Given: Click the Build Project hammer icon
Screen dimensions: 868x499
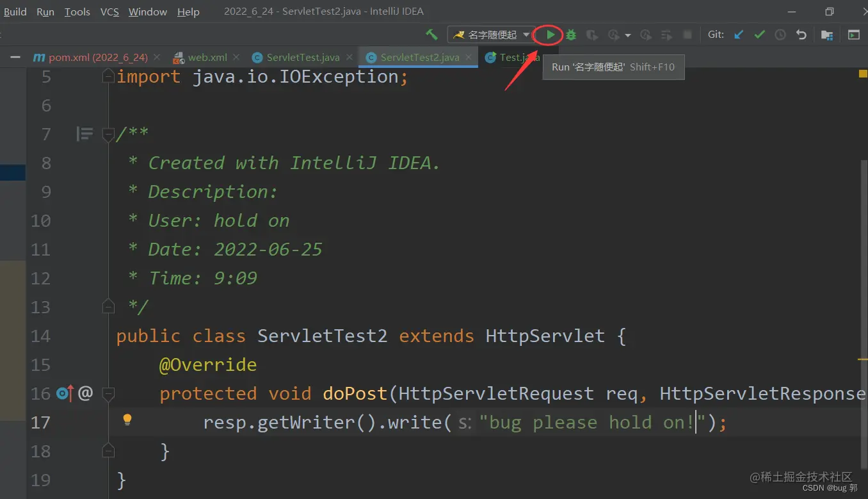Looking at the screenshot, I should (431, 35).
